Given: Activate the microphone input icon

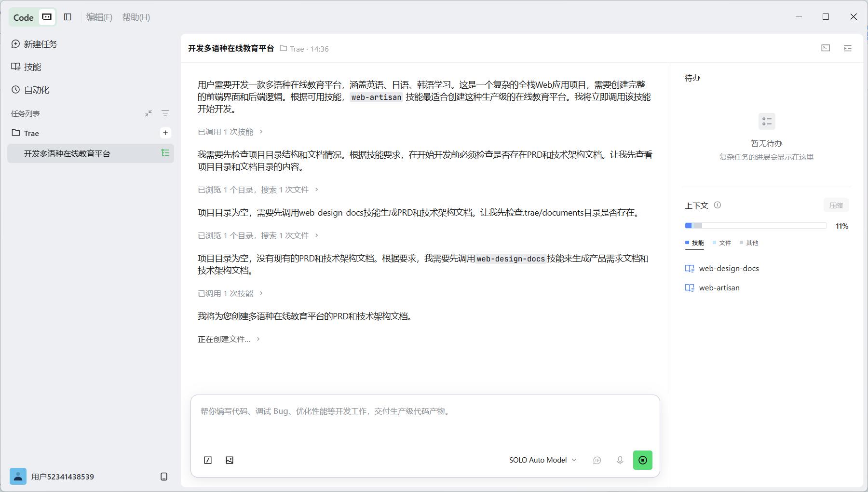Looking at the screenshot, I should click(620, 460).
